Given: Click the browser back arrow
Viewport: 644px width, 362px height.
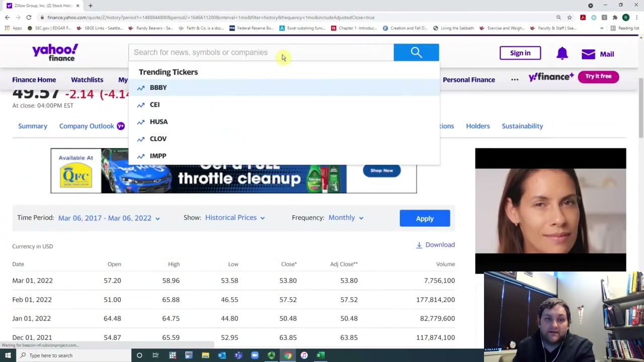Looking at the screenshot, I should (7, 18).
